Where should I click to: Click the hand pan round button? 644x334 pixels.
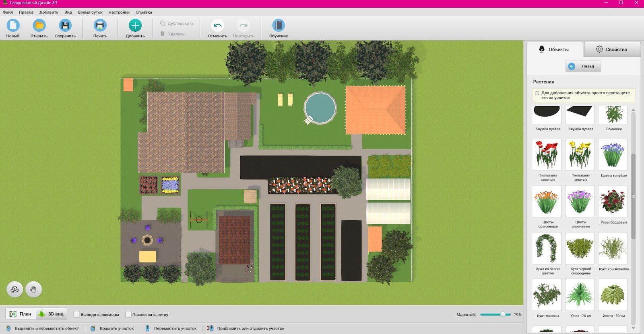tap(33, 289)
